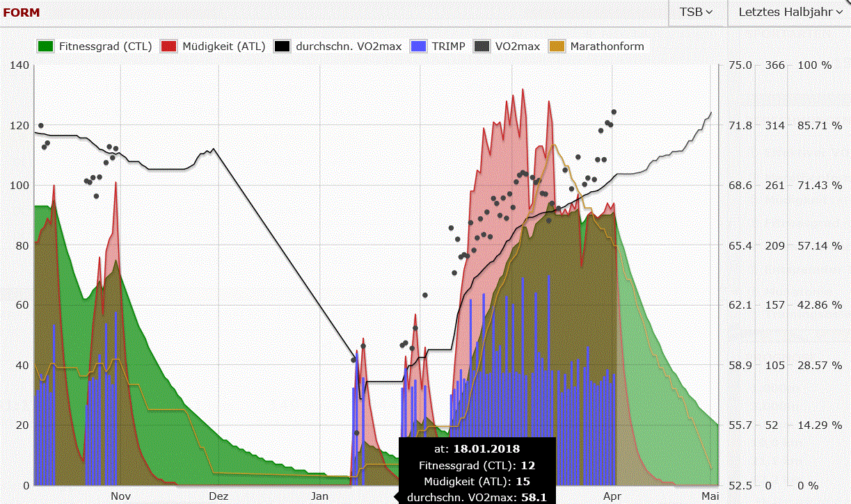Click the chevron arrow beside TSB

[x=709, y=12]
